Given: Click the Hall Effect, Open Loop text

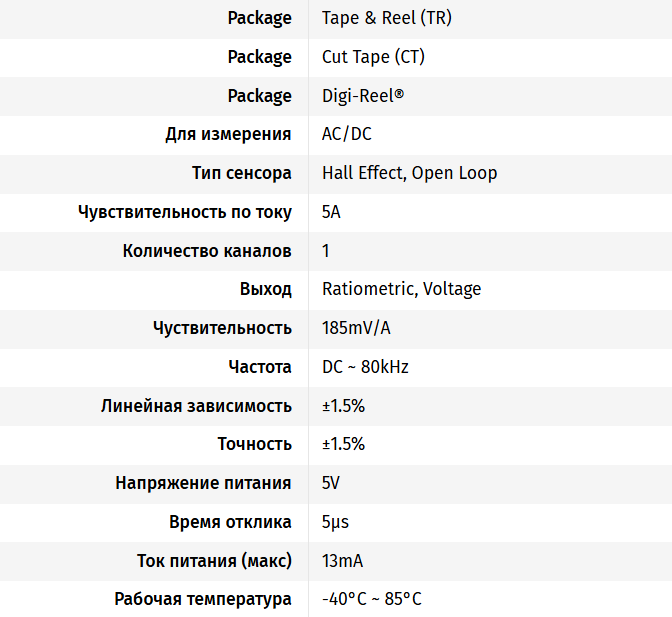Looking at the screenshot, I should click(409, 174).
